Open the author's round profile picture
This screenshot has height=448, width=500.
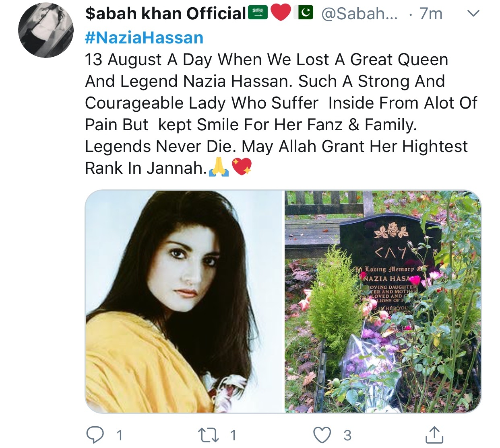pos(46,30)
